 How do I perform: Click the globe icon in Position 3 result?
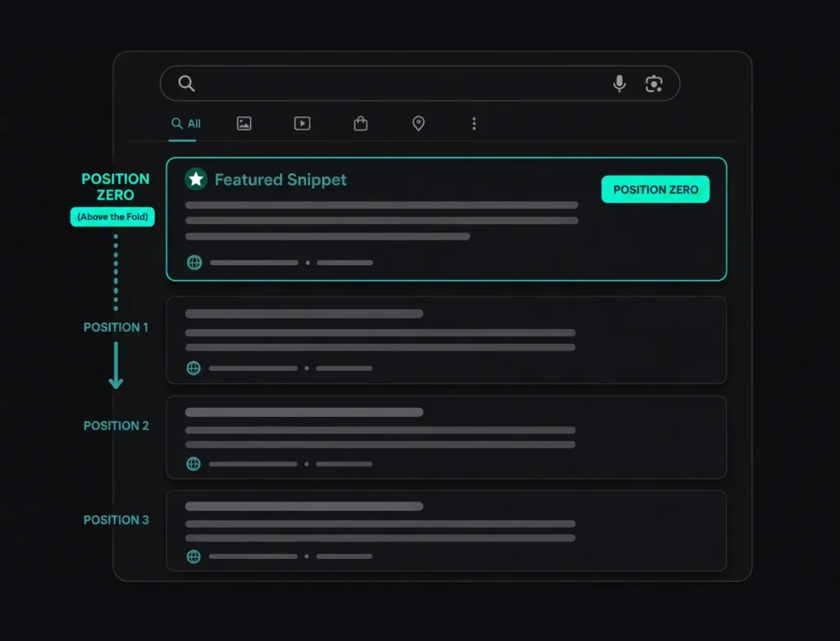point(194,556)
